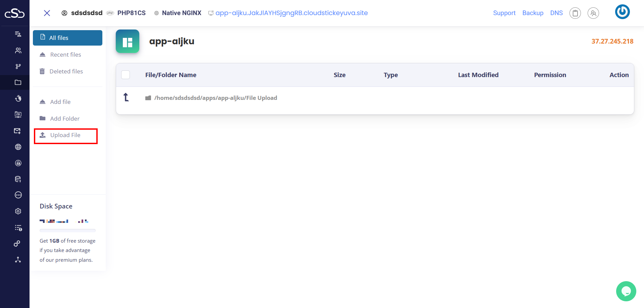
Task: Click the Disk Space usage bar
Action: click(x=67, y=231)
